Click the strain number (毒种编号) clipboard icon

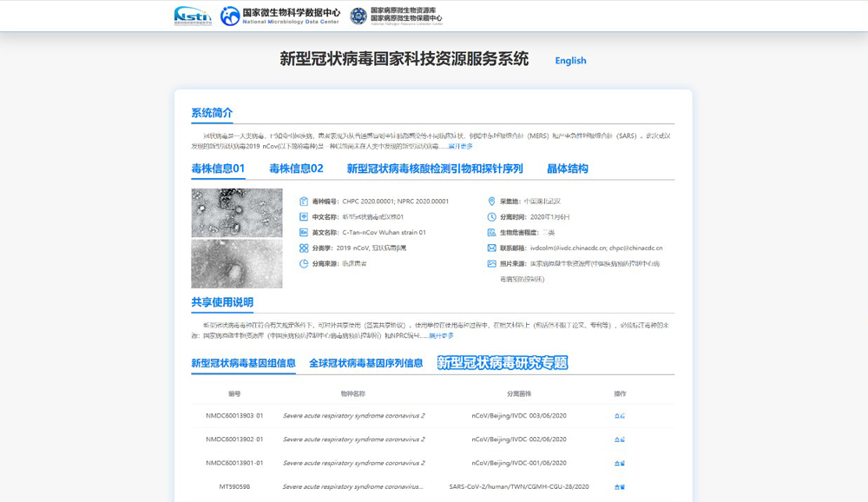[304, 201]
